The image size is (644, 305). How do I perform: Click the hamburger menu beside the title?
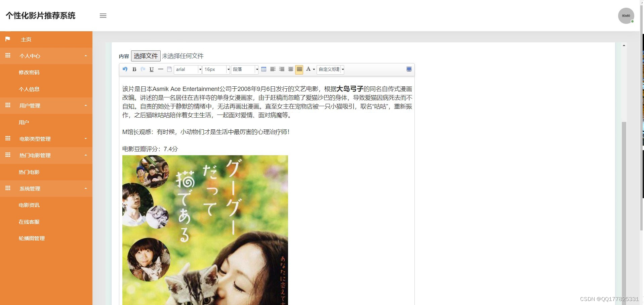[x=103, y=16]
